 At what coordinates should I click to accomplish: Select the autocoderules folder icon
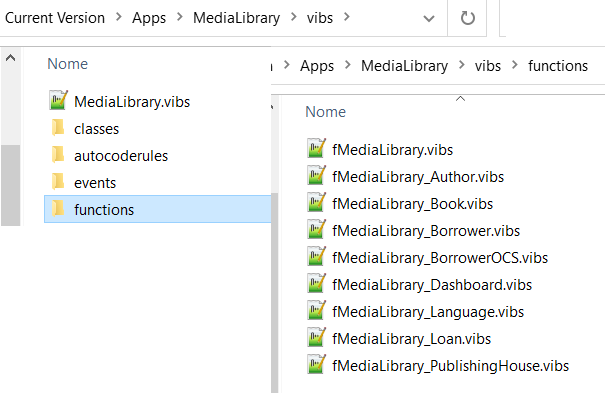click(58, 155)
